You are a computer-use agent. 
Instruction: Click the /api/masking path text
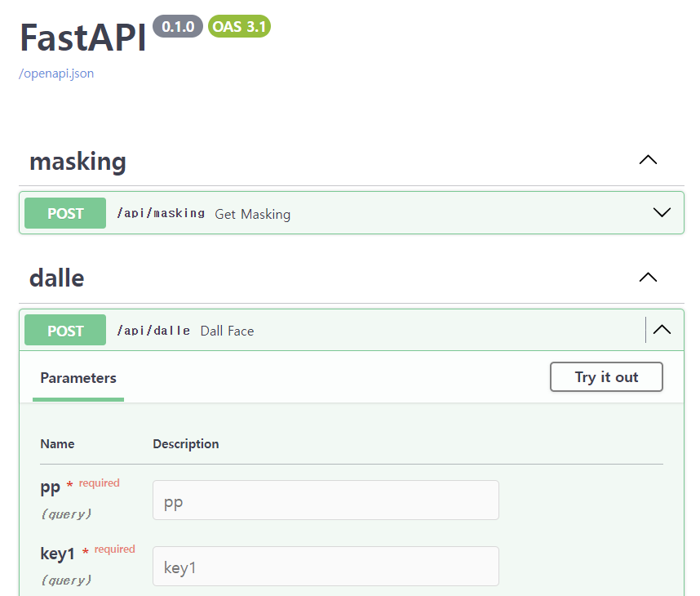(161, 214)
